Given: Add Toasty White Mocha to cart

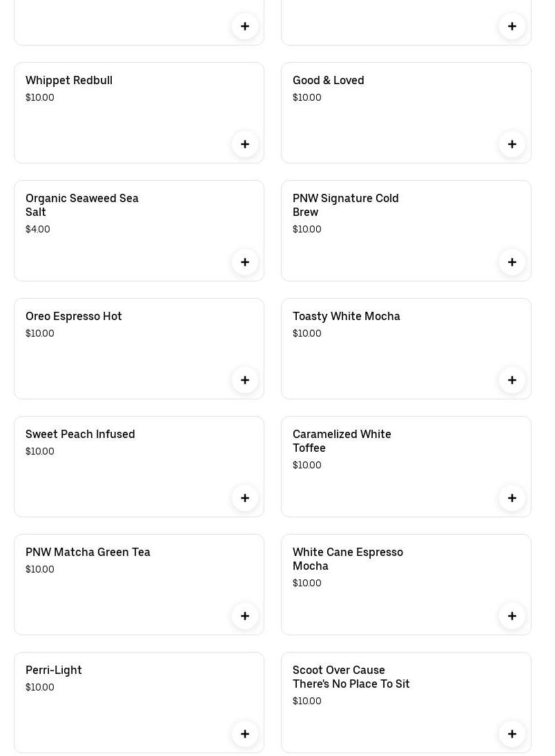Looking at the screenshot, I should point(512,380).
